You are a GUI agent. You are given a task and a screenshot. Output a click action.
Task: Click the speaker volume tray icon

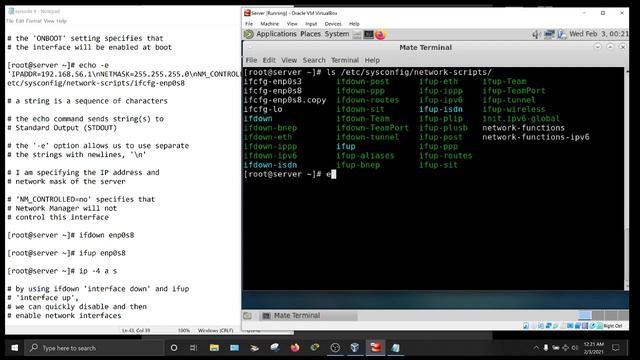tap(575, 348)
